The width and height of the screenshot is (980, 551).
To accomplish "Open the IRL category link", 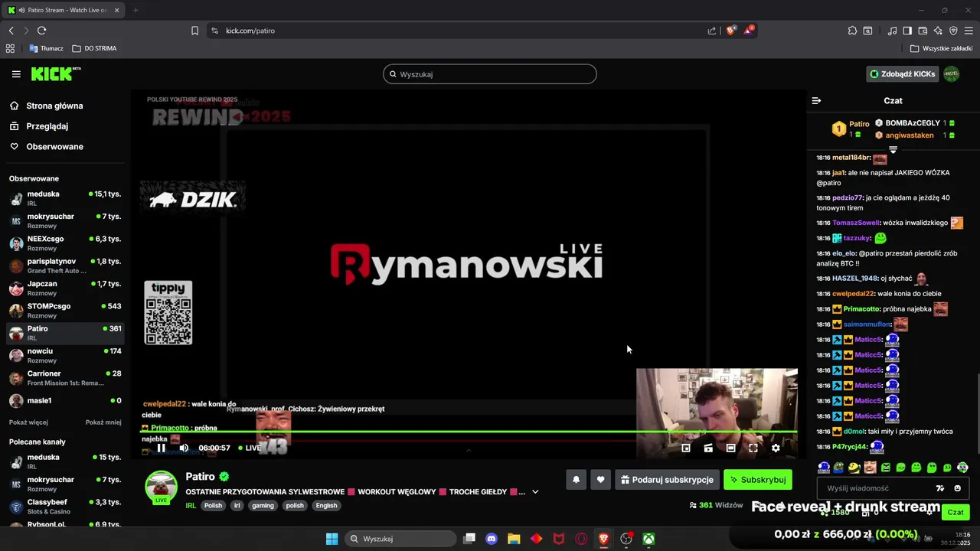I will (191, 505).
